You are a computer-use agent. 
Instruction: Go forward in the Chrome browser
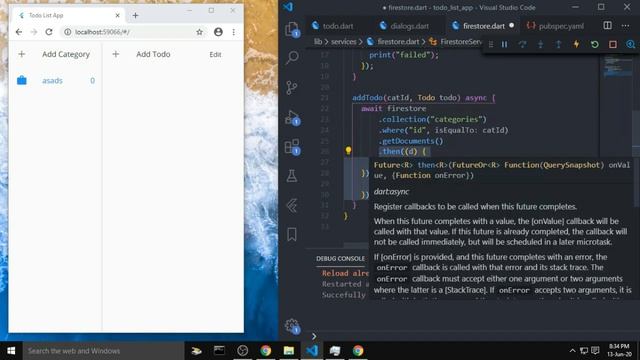[x=34, y=32]
